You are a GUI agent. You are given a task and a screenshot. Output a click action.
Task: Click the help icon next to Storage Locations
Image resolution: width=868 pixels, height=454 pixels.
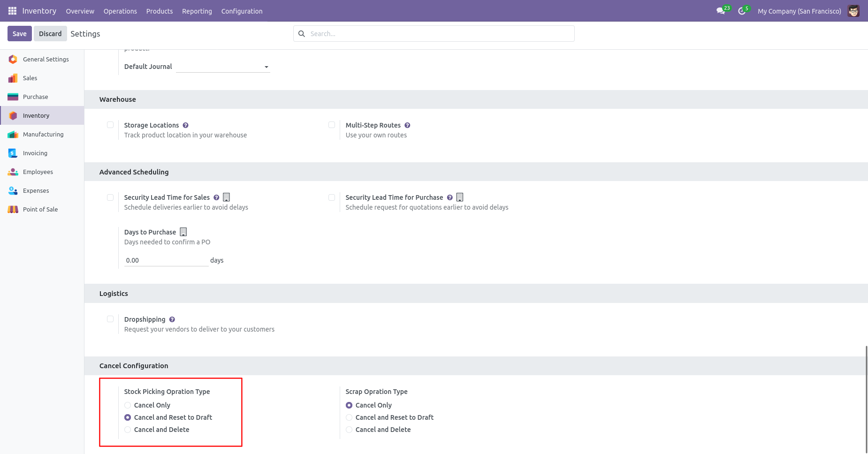tap(186, 125)
